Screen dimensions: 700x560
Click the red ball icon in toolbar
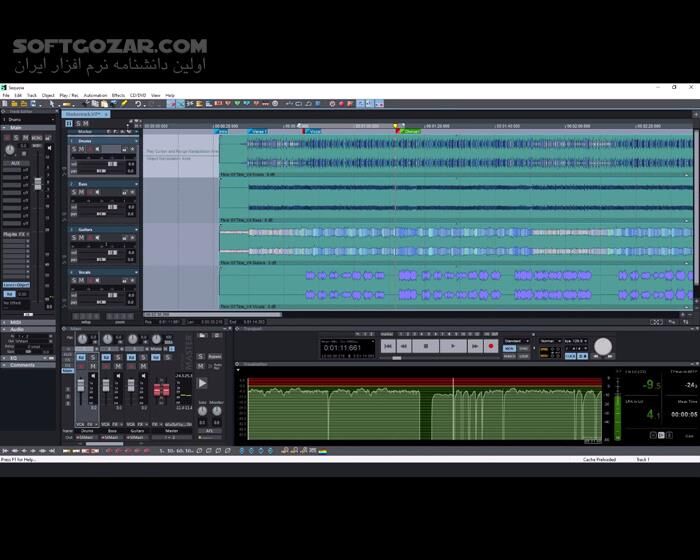coord(342,104)
